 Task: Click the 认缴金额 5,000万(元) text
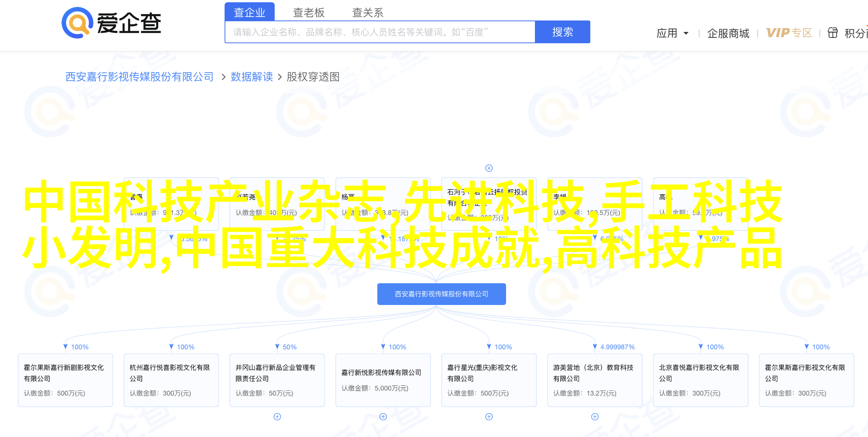(375, 388)
